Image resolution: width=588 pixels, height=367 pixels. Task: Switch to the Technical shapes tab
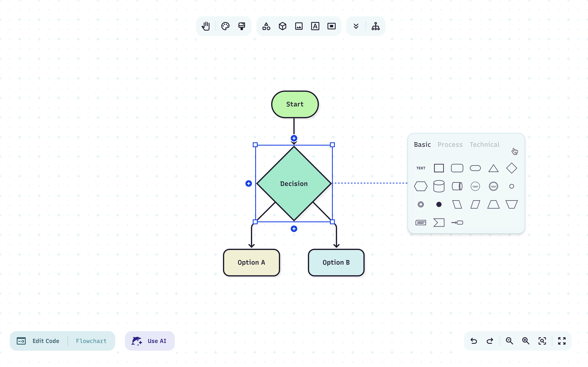pos(484,145)
